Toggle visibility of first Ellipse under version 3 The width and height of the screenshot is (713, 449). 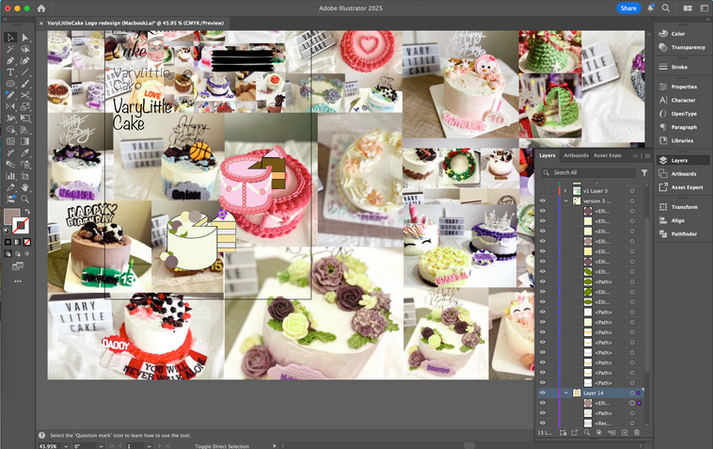point(542,211)
